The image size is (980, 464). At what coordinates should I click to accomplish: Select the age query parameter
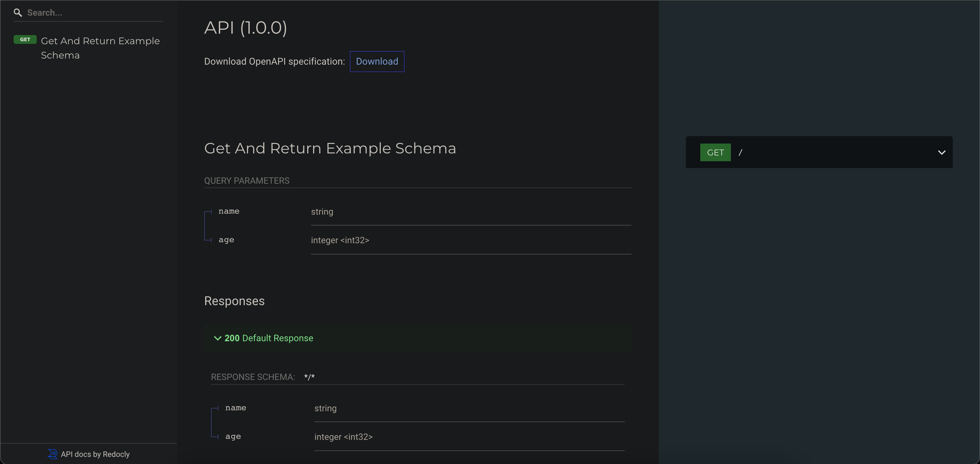click(226, 240)
